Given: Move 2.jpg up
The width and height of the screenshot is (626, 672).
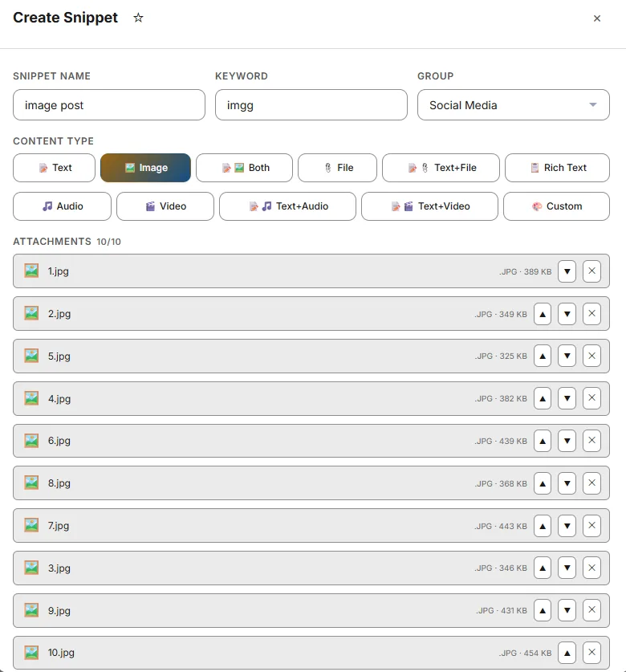Looking at the screenshot, I should click(x=543, y=314).
